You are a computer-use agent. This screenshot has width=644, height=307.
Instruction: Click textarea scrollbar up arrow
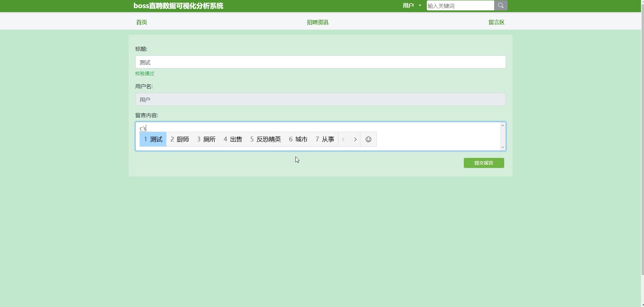pyautogui.click(x=503, y=125)
